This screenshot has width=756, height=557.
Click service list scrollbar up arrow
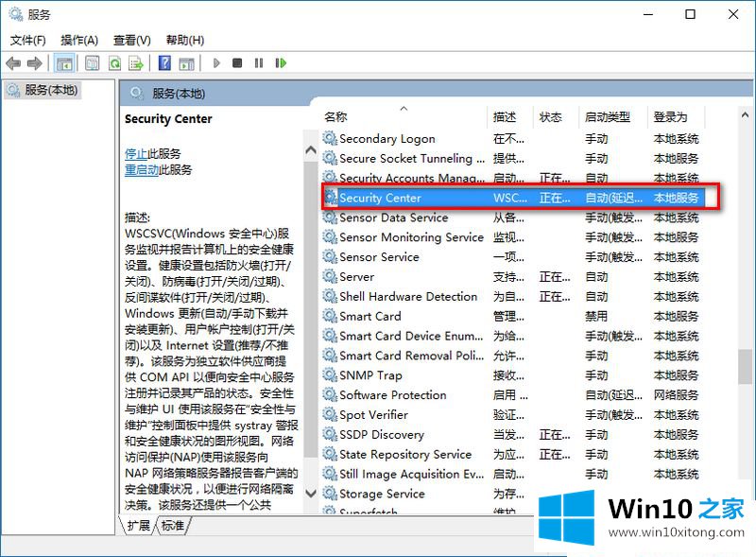tap(745, 114)
